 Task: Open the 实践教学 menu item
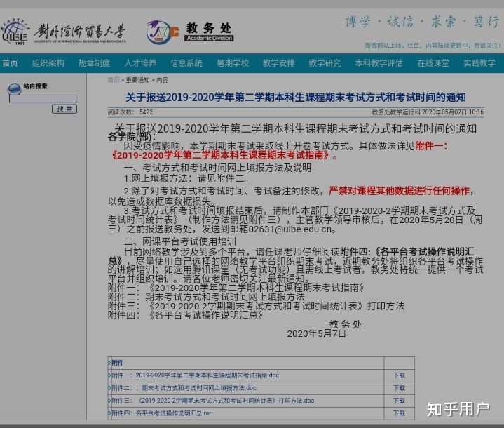479,62
